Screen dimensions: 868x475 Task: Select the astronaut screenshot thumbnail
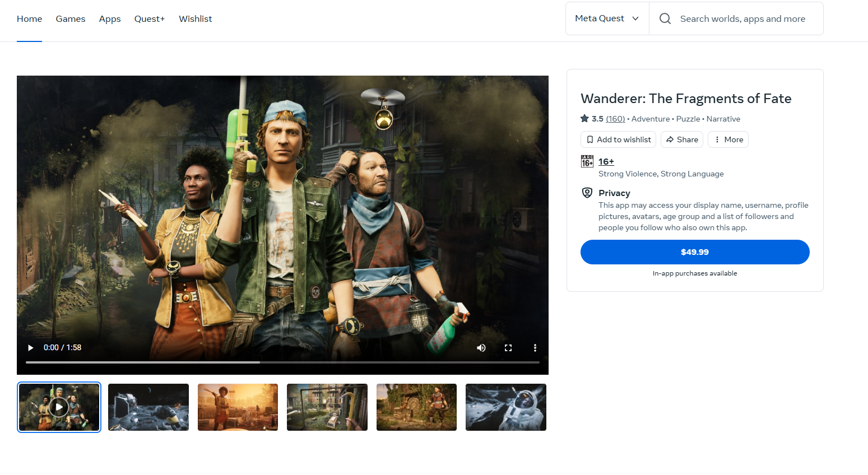tap(506, 407)
